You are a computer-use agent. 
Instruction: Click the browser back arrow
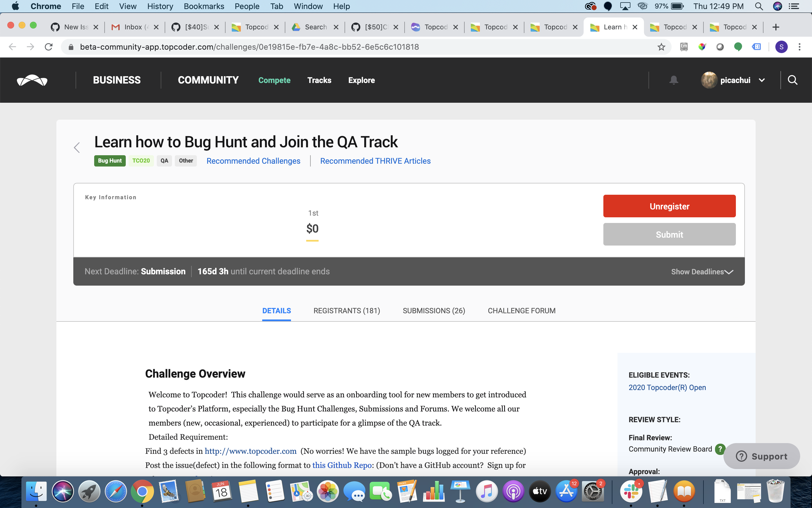12,47
